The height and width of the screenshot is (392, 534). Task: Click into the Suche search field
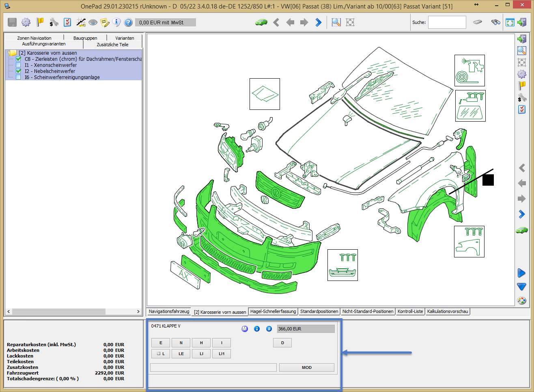[x=447, y=22]
